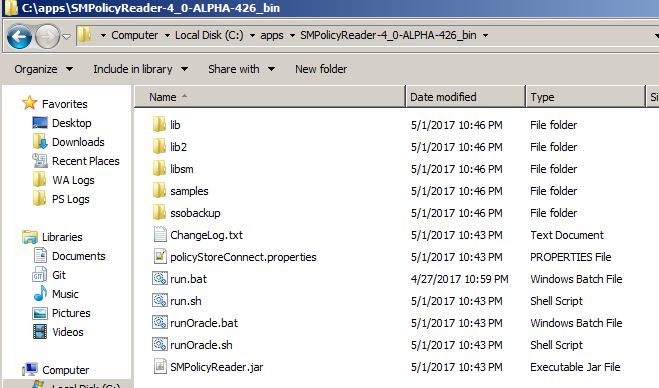Go back with the Back arrow button
This screenshot has width=659, height=388.
pos(19,37)
